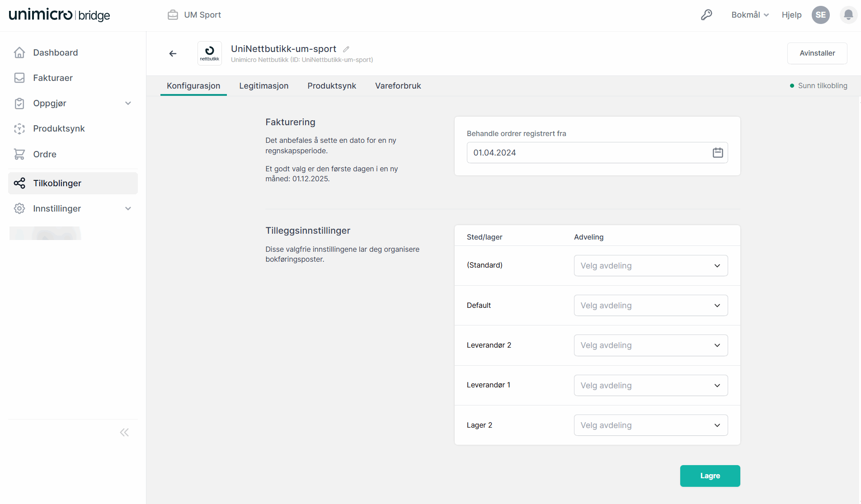Viewport: 861px width, 504px height.
Task: Switch to the Vareforbruk tab
Action: tap(398, 86)
